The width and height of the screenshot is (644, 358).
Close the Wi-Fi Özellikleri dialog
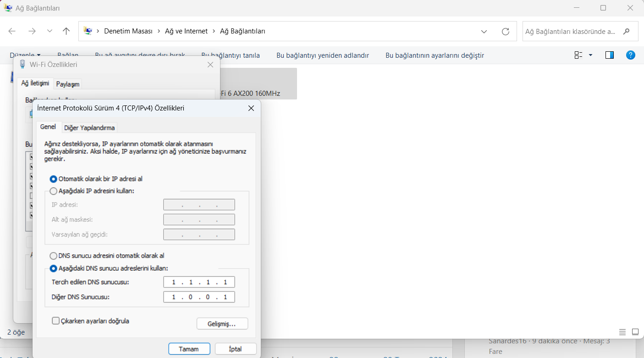pyautogui.click(x=210, y=65)
